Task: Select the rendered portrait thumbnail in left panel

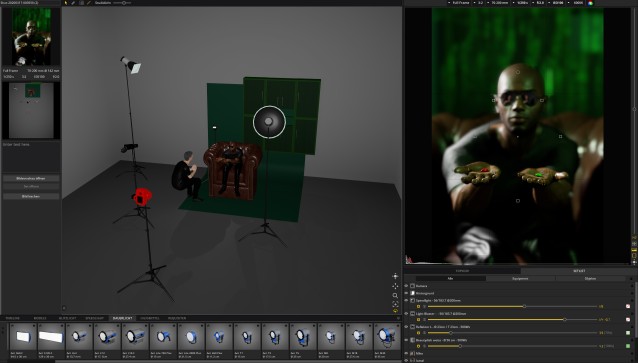Action: (x=31, y=37)
